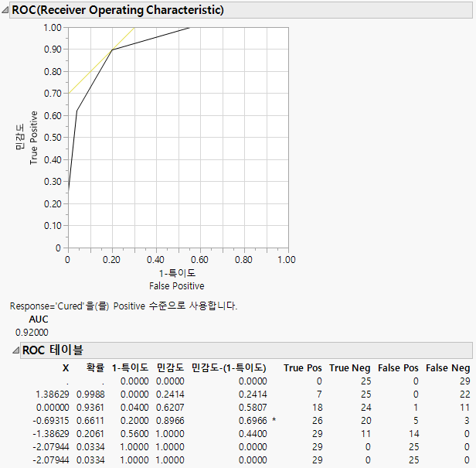Select difference cell 0.5807

[253, 408]
